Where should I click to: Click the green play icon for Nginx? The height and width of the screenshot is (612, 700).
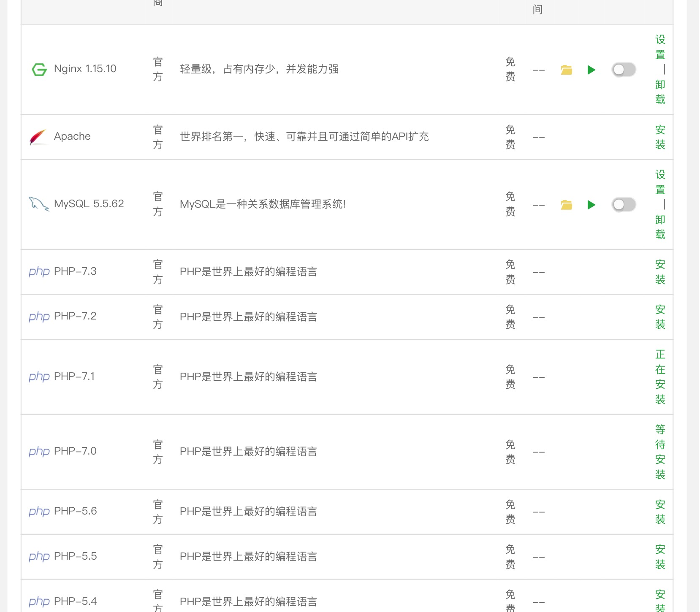(591, 70)
